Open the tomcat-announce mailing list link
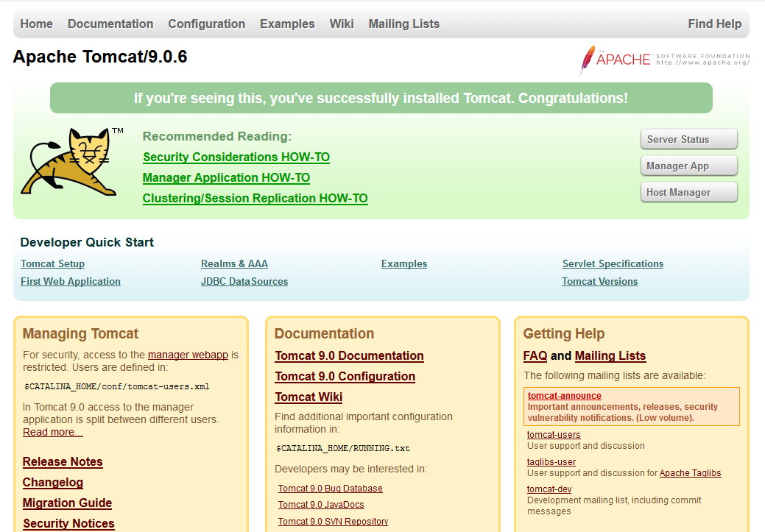Image resolution: width=765 pixels, height=532 pixels. (565, 396)
